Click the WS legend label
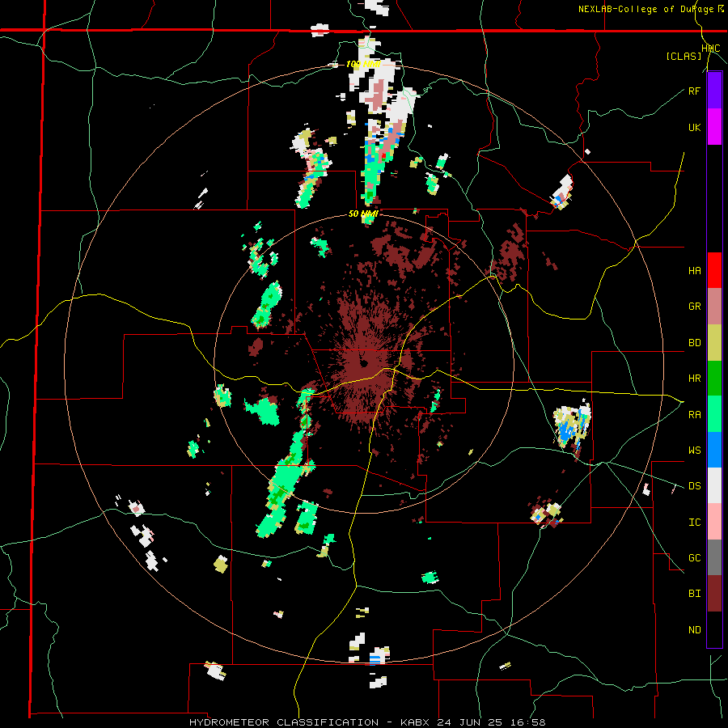 click(694, 451)
